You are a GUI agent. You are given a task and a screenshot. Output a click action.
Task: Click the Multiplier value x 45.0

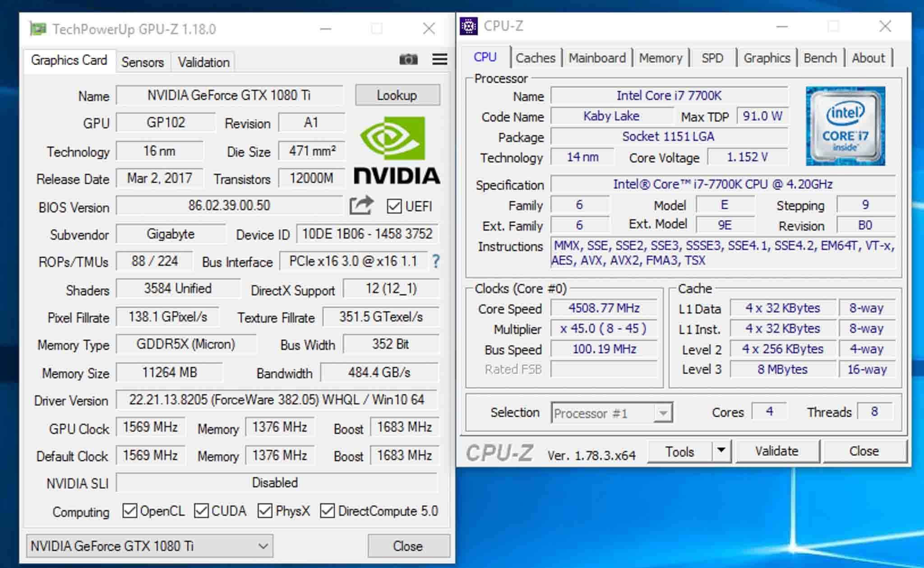click(x=604, y=329)
